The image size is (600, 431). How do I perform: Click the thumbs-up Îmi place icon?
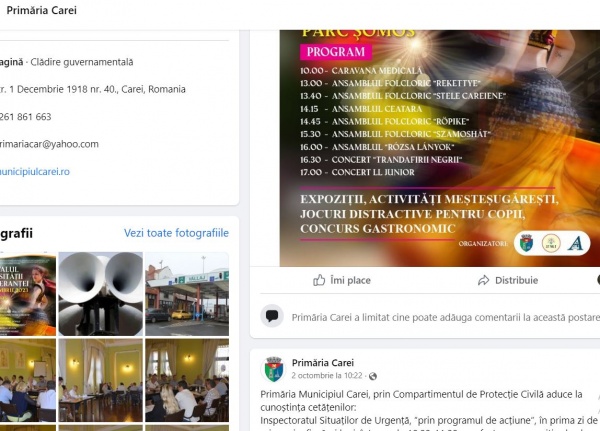(319, 280)
